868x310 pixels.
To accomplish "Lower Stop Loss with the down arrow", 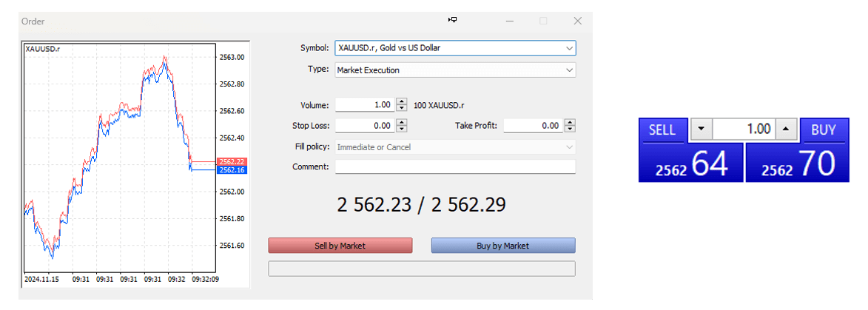I will [402, 129].
